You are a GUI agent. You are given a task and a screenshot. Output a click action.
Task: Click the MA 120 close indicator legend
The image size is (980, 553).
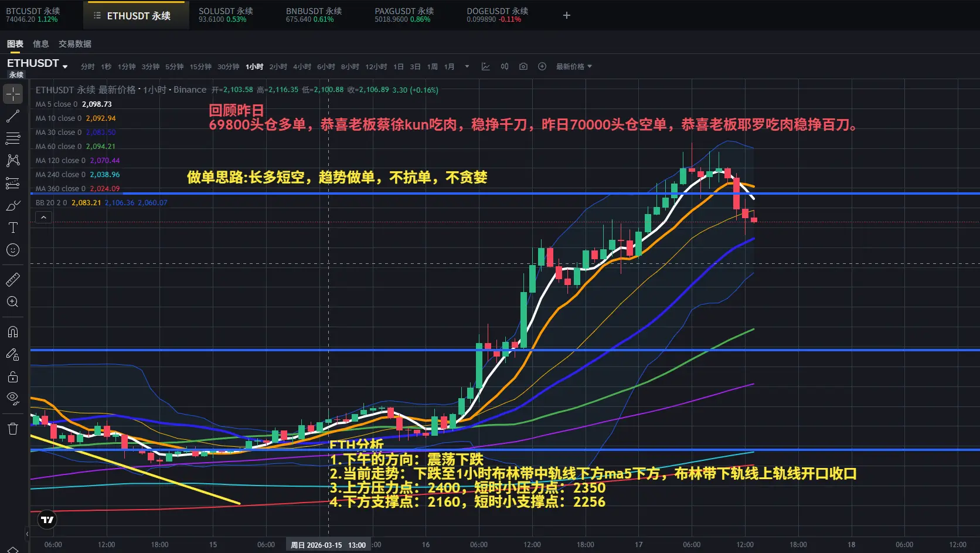(x=78, y=160)
